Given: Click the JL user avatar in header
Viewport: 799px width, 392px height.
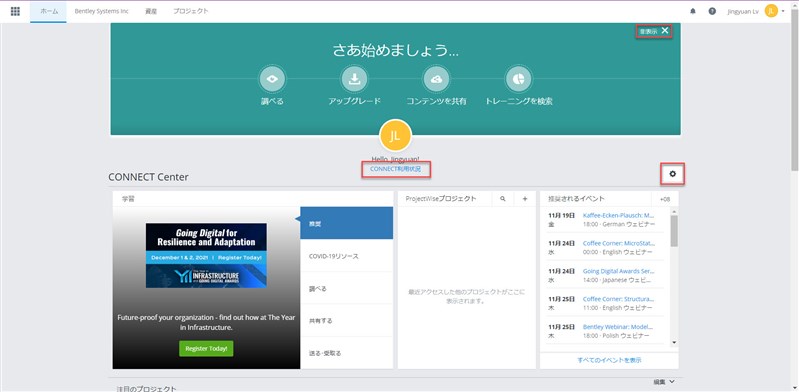Looking at the screenshot, I should (x=771, y=11).
